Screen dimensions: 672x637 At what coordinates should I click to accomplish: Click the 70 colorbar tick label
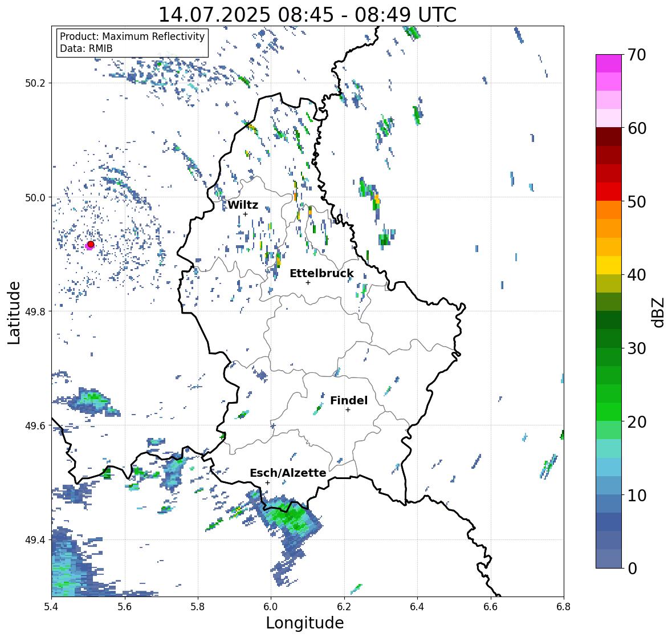pos(637,55)
